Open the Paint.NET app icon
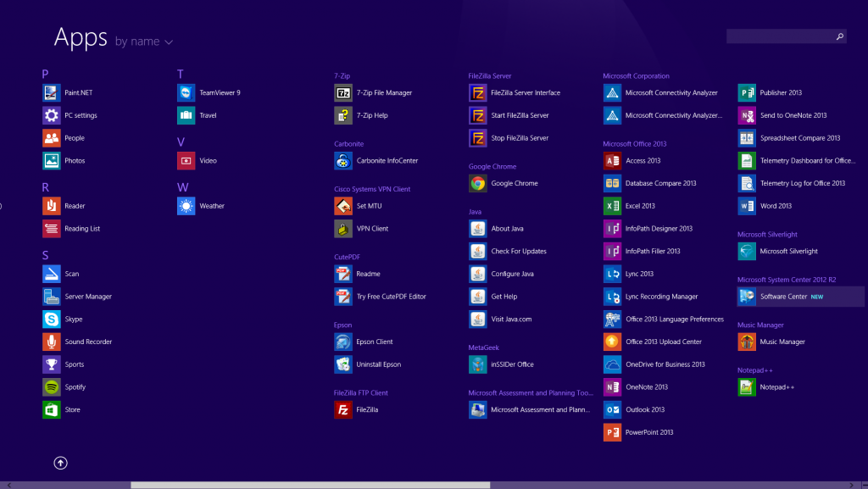 tap(52, 93)
